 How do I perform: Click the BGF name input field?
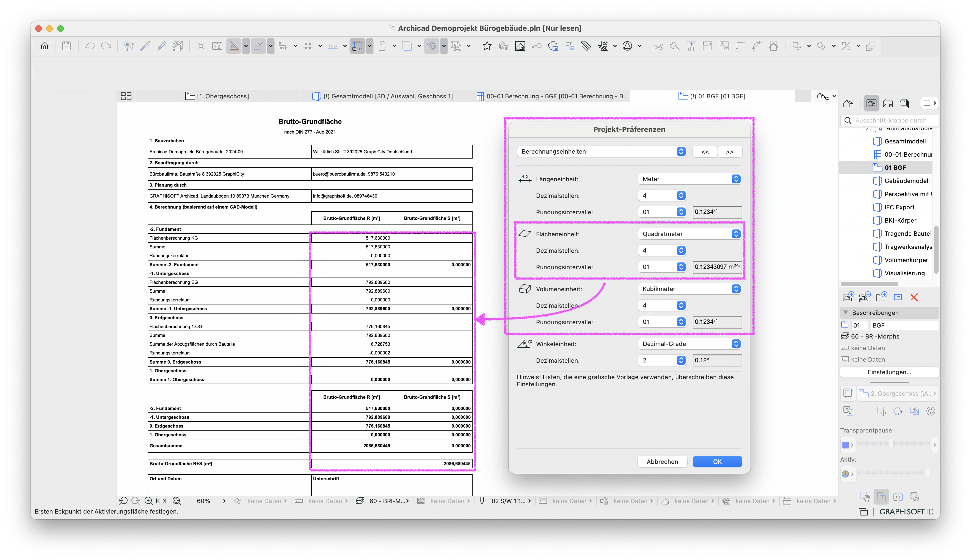[904, 325]
